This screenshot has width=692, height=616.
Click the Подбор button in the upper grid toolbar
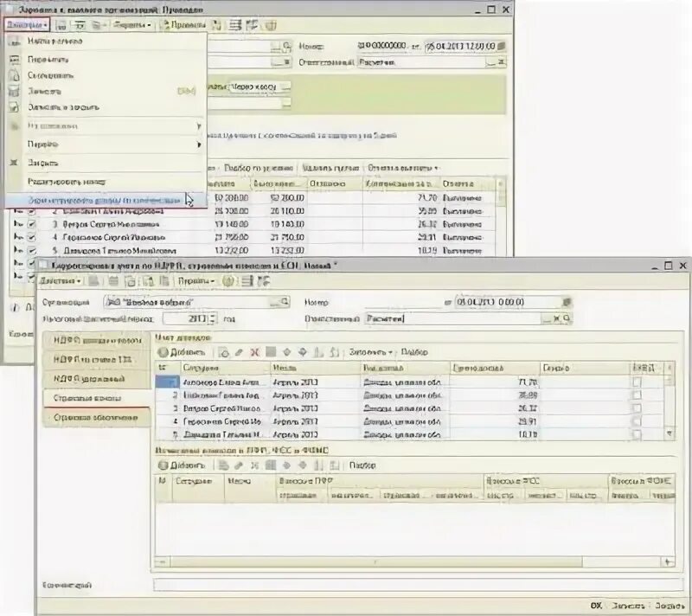[414, 352]
